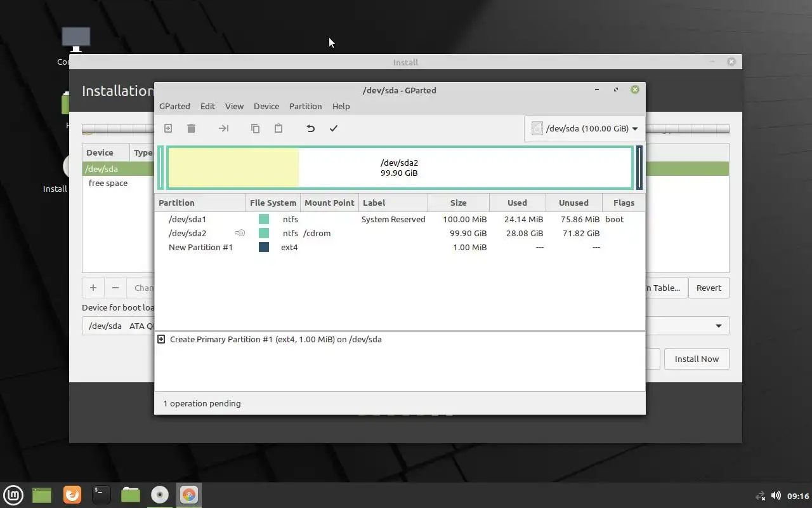Click ext4 color swatch of New Partition #1

click(264, 247)
